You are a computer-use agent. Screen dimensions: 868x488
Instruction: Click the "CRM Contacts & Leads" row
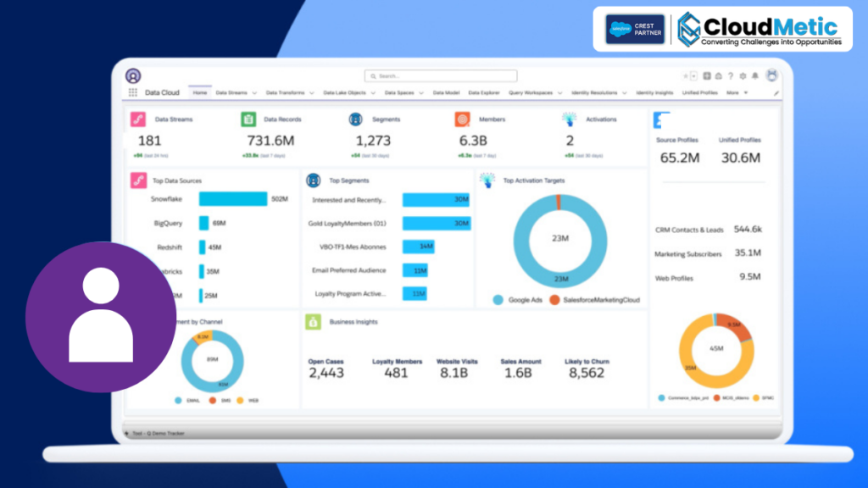click(x=709, y=229)
